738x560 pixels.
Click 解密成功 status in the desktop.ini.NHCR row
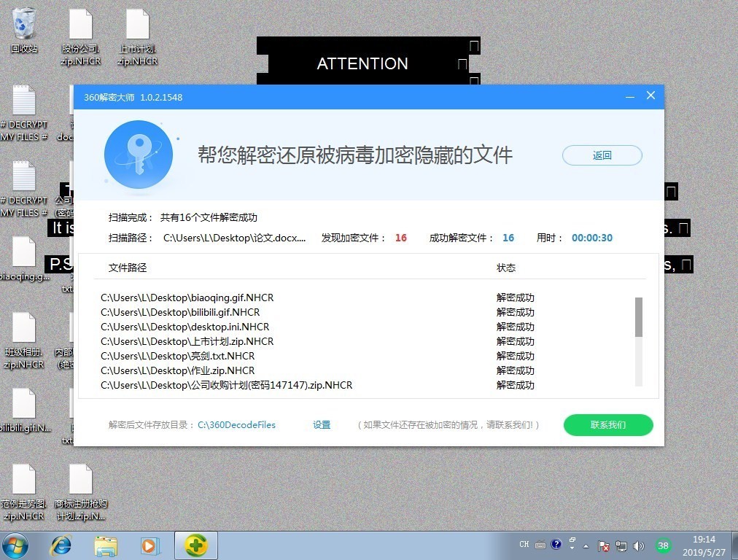coord(516,327)
